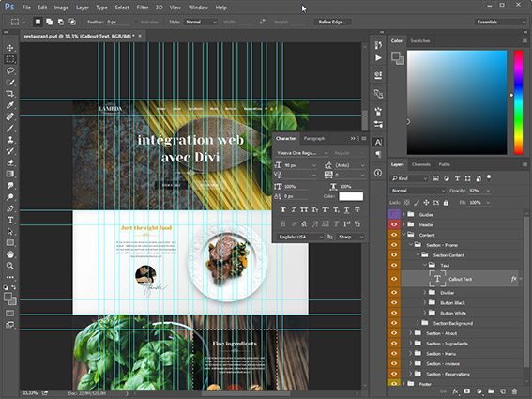Select the Pen tool
Image resolution: width=532 pixels, height=399 pixels.
[x=10, y=208]
